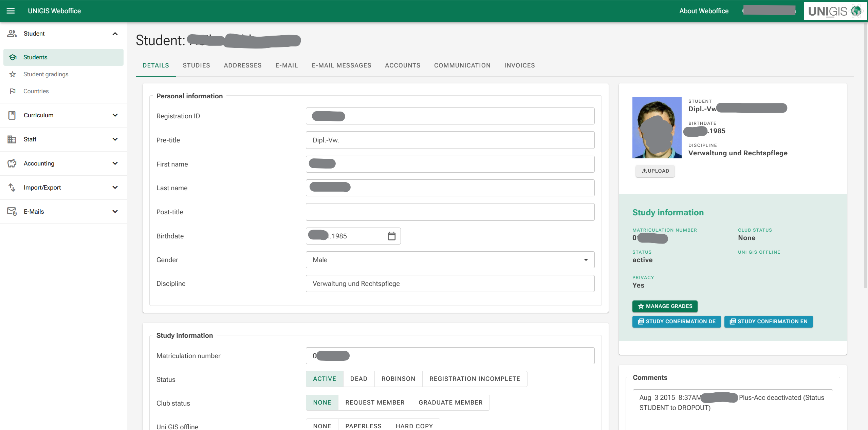Set Club status to REQUEST MEMBER

(375, 403)
